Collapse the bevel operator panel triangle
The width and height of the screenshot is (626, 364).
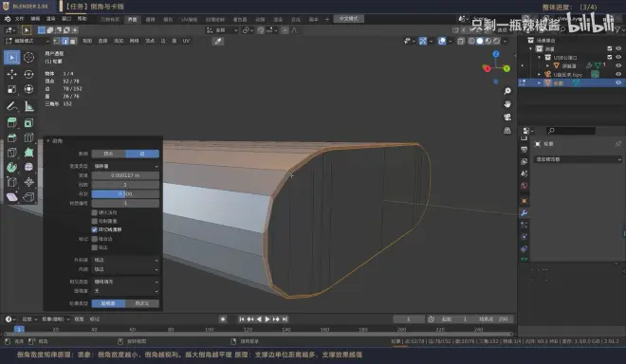coord(48,141)
